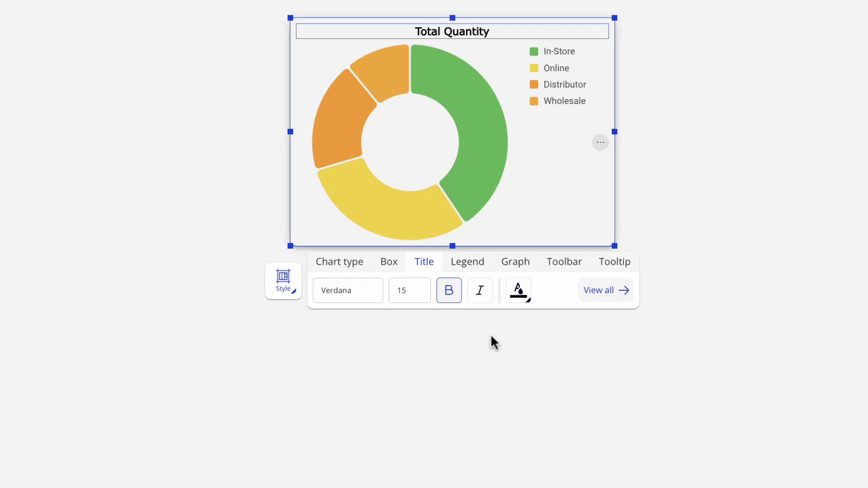The height and width of the screenshot is (488, 868).
Task: Open the Graph tab
Action: [515, 262]
